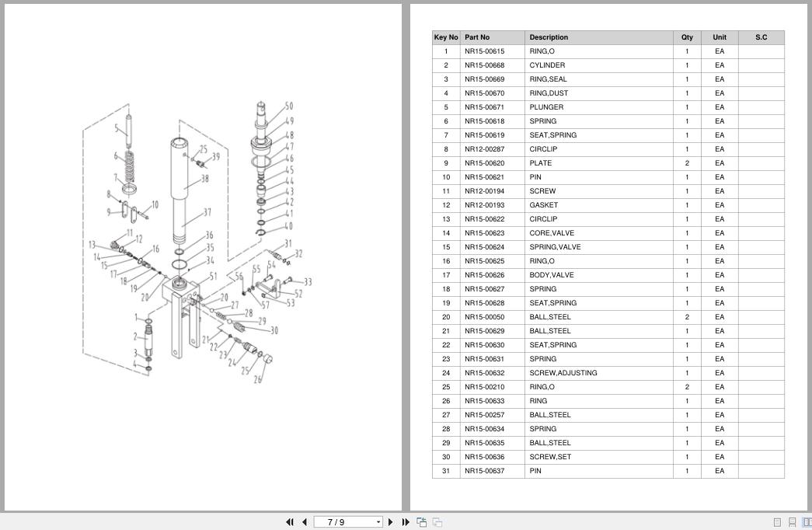This screenshot has height=530, width=812.
Task: Click the Qty column header
Action: tap(687, 37)
